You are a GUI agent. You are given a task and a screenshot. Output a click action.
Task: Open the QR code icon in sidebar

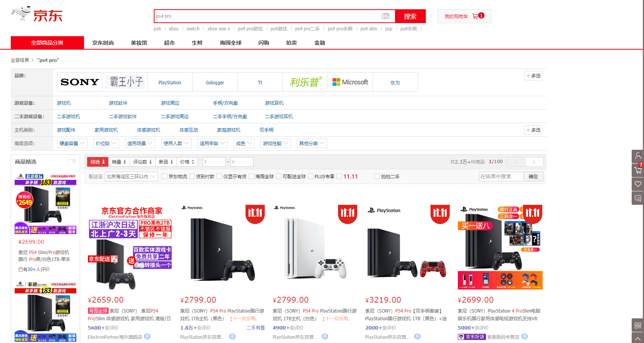point(638,325)
